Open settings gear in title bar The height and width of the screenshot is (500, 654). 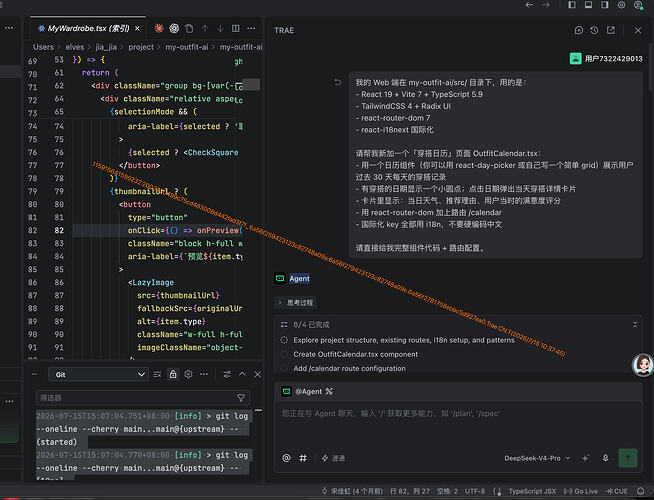point(621,5)
